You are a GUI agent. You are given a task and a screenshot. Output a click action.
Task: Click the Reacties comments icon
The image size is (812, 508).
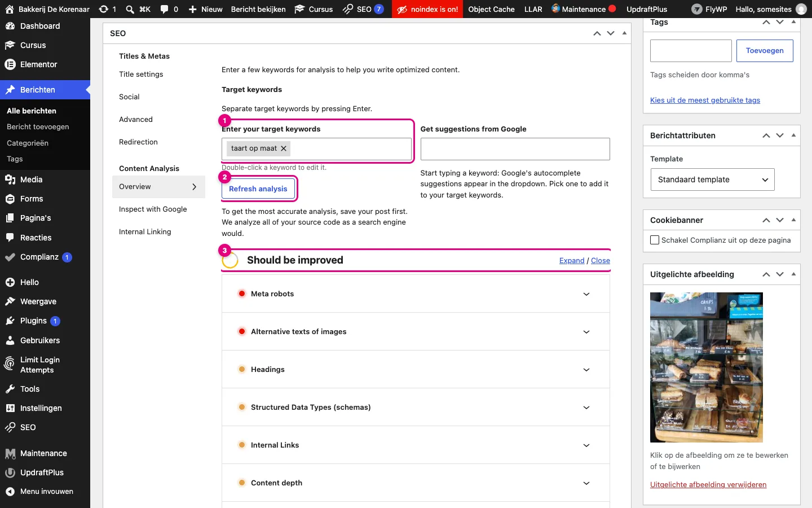[10, 238]
